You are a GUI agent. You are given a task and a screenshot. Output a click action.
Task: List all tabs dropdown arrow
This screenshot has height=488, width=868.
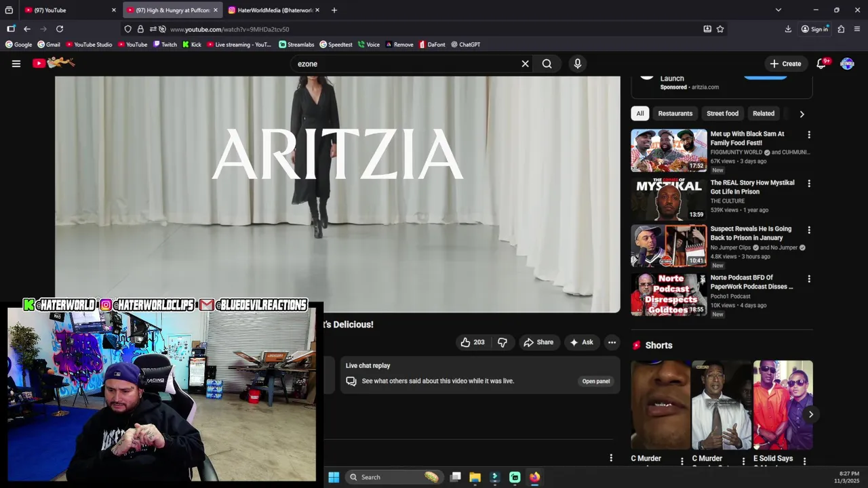tap(778, 10)
